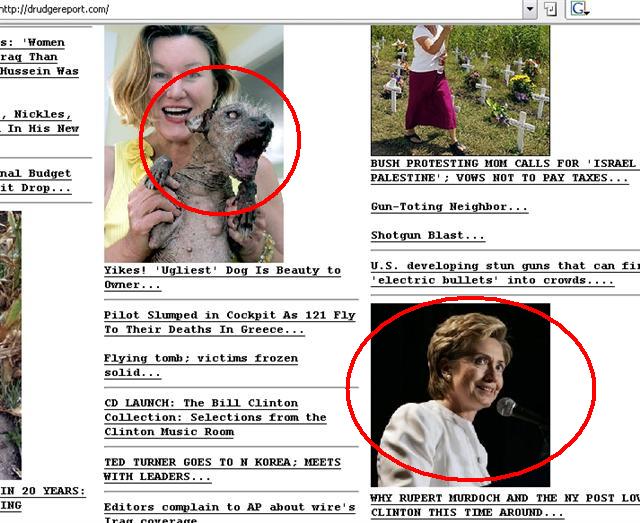Screen dimensions: 640x523
Task: Click the Google toolbar G icon
Action: [580, 9]
